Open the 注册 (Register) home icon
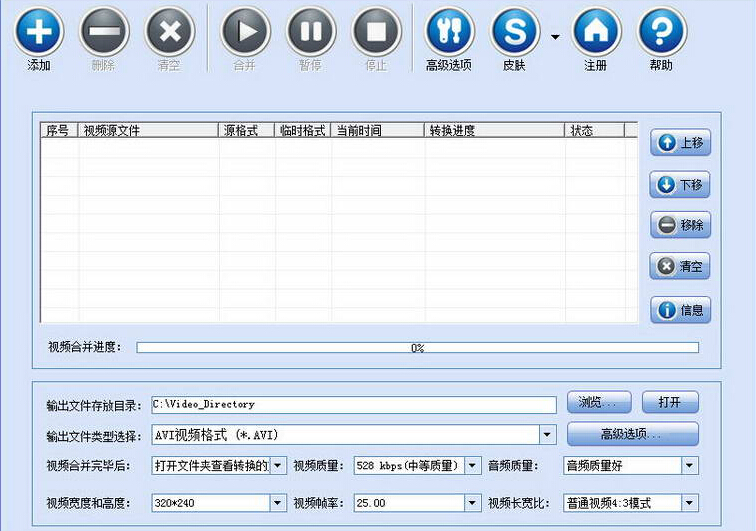The width and height of the screenshot is (756, 531). point(596,31)
